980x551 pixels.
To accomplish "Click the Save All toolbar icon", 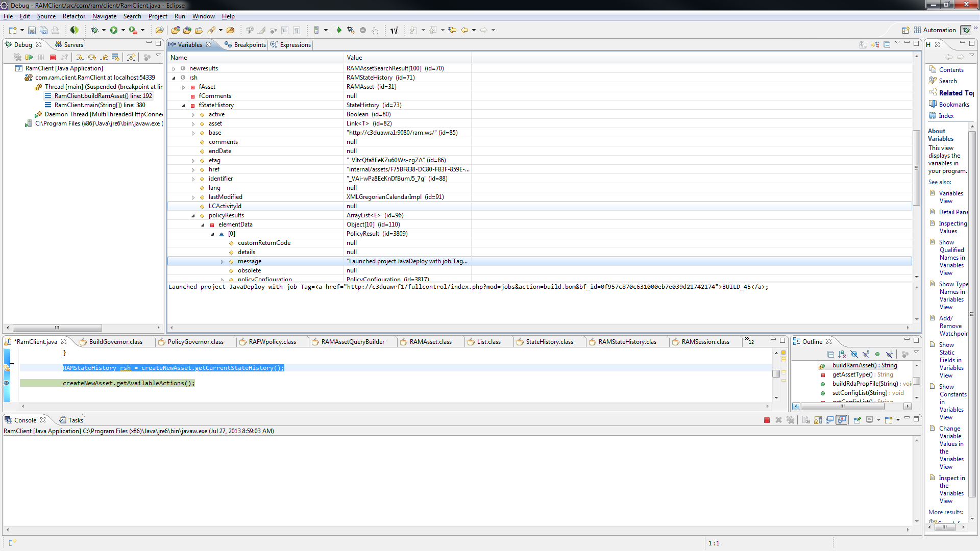I will tap(43, 31).
